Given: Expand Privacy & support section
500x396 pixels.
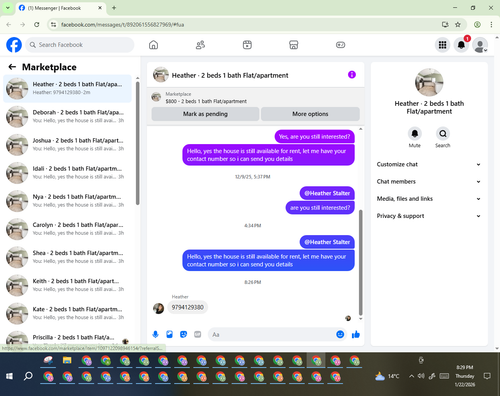Looking at the screenshot, I should [x=429, y=216].
